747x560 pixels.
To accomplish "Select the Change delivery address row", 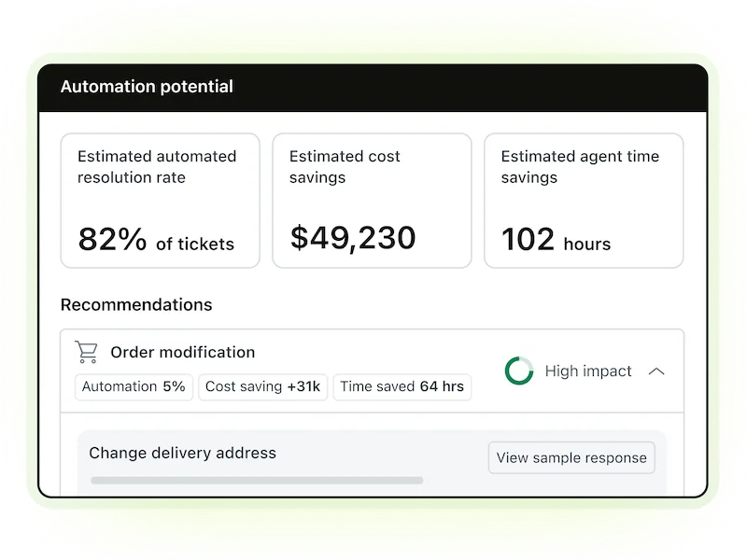I will pos(182,453).
